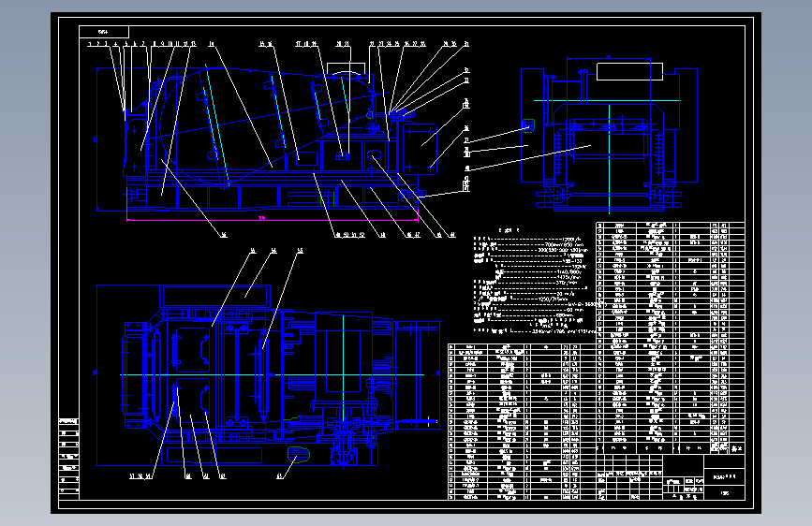Select part balloon label 54
Viewport: 812px width, 526px height.
(273, 251)
